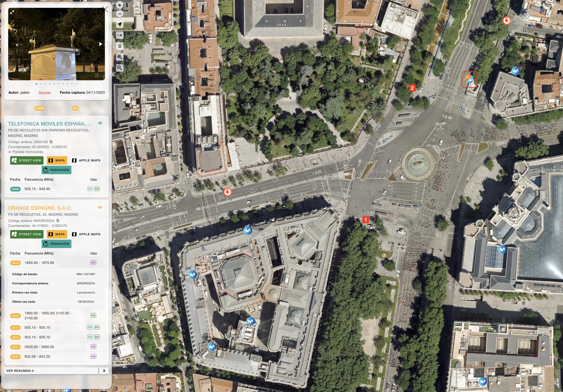Expand the 2640.00 - 2660.00 frequency row
Viewport: 563px width, 392px height.
(x=56, y=347)
